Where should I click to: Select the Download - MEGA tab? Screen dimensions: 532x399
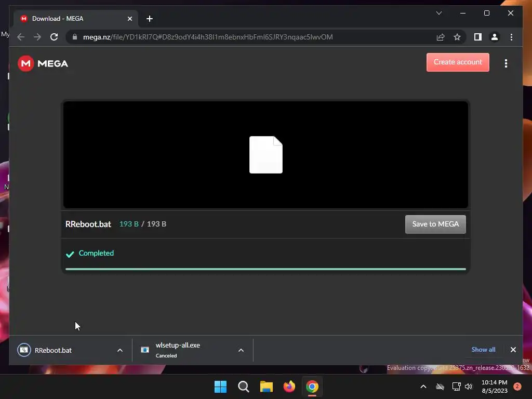[75, 19]
